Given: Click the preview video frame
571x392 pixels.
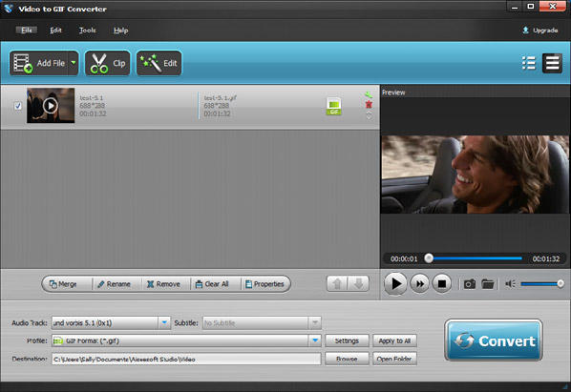Looking at the screenshot, I should pyautogui.click(x=475, y=175).
